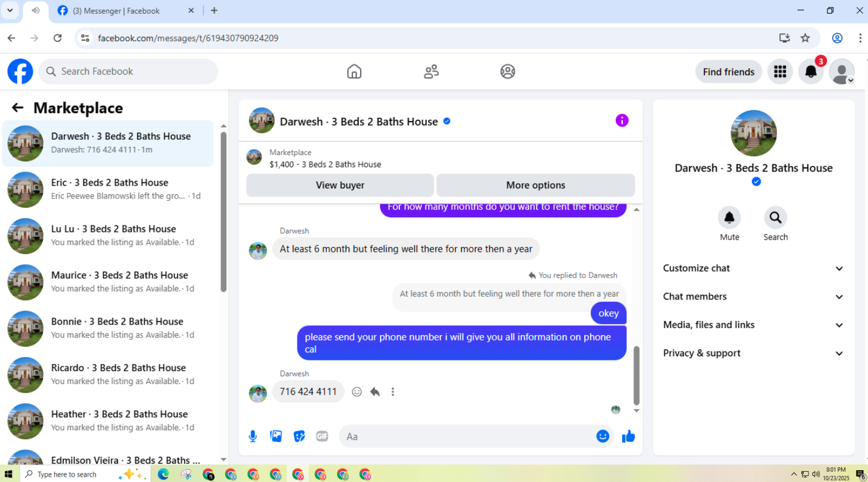868x482 pixels.
Task: Reply to the 716 424 4111 message
Action: tap(375, 392)
